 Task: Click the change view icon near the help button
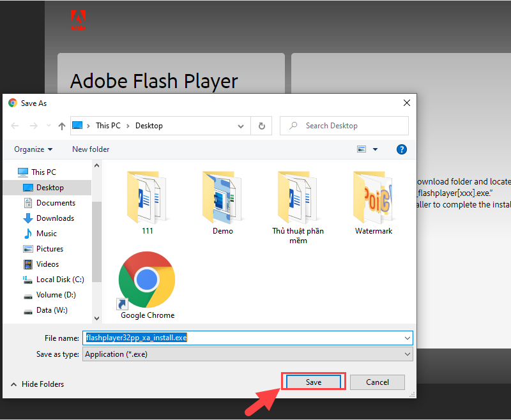[361, 149]
